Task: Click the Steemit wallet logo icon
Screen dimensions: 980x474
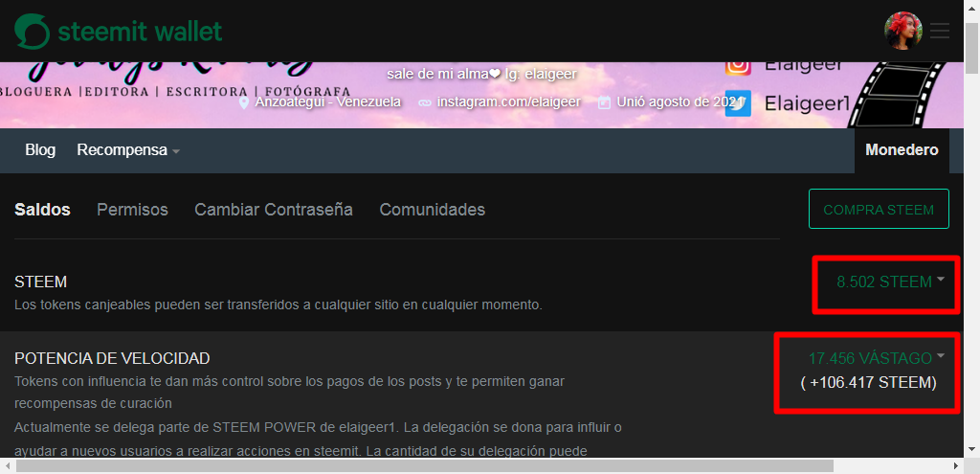Action: (x=32, y=31)
